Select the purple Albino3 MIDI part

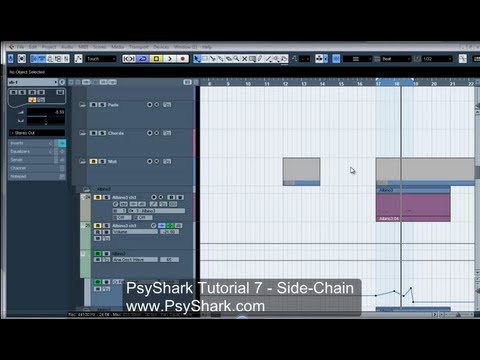click(413, 207)
